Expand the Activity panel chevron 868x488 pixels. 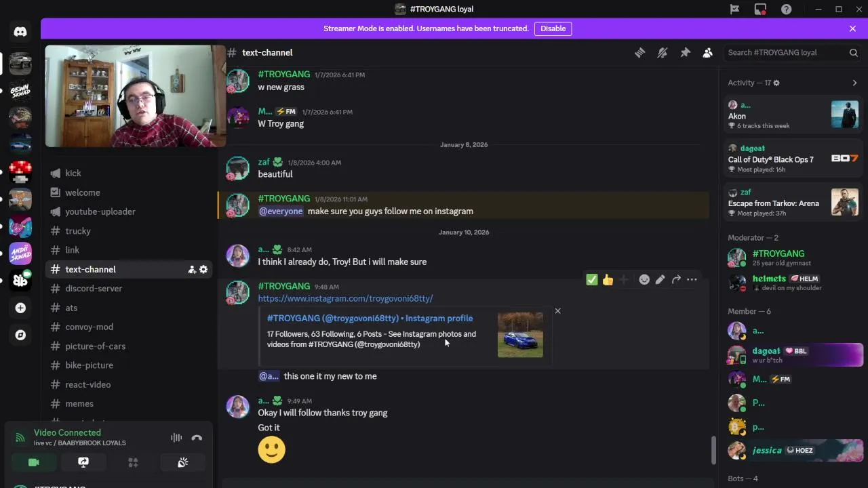coord(854,83)
